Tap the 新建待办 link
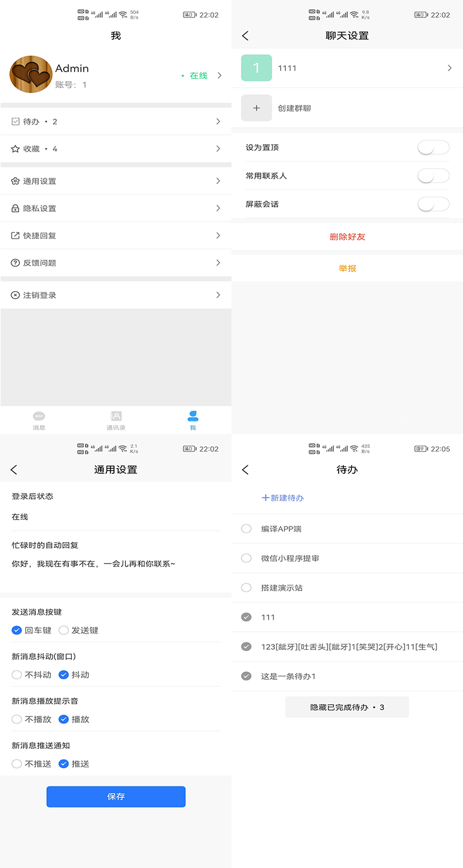This screenshot has width=463, height=868. [283, 498]
